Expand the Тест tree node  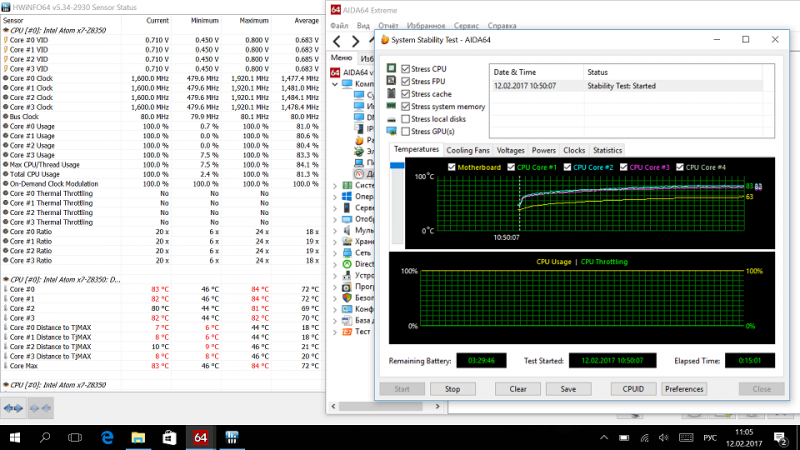coord(335,331)
